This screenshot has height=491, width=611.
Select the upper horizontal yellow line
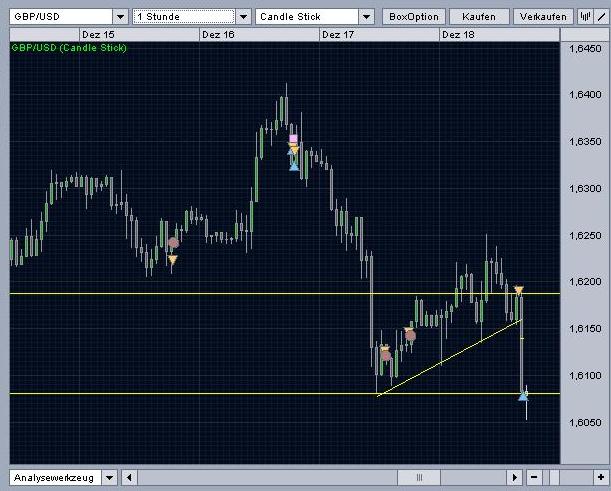[x=285, y=293]
